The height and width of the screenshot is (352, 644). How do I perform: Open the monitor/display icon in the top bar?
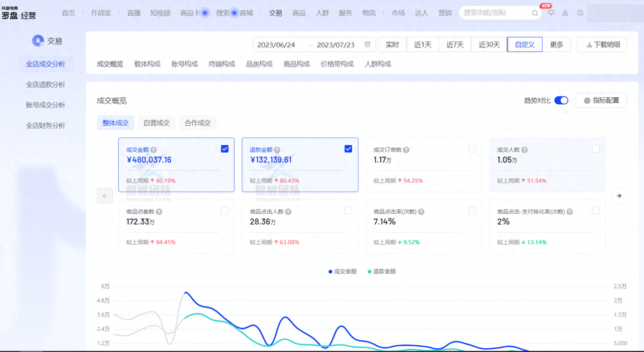pyautogui.click(x=551, y=13)
